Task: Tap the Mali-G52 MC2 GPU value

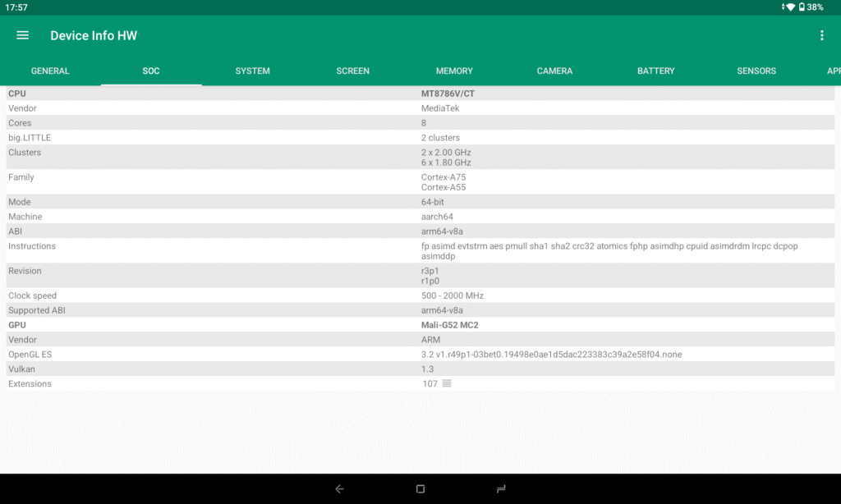Action: (x=449, y=325)
